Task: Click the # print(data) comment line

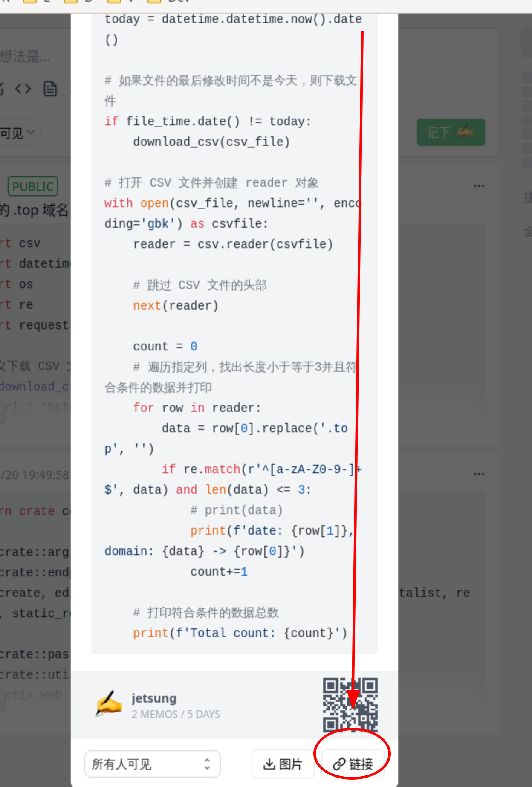Action: [236, 510]
